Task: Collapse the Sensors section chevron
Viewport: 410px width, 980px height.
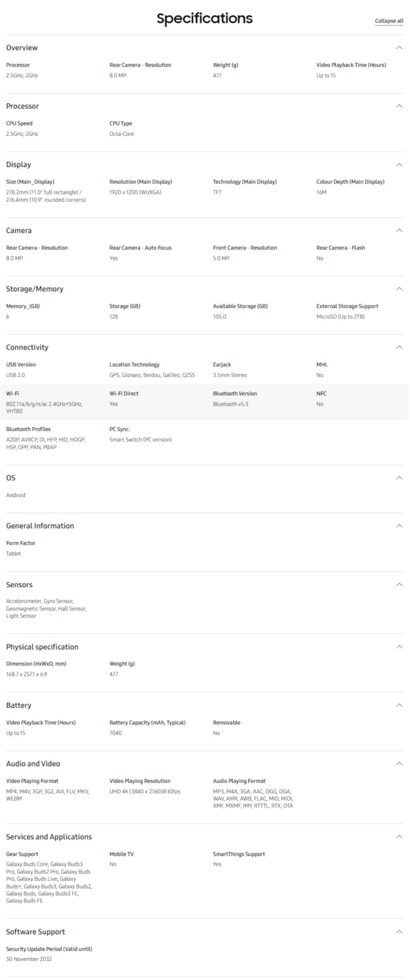Action: pyautogui.click(x=399, y=584)
